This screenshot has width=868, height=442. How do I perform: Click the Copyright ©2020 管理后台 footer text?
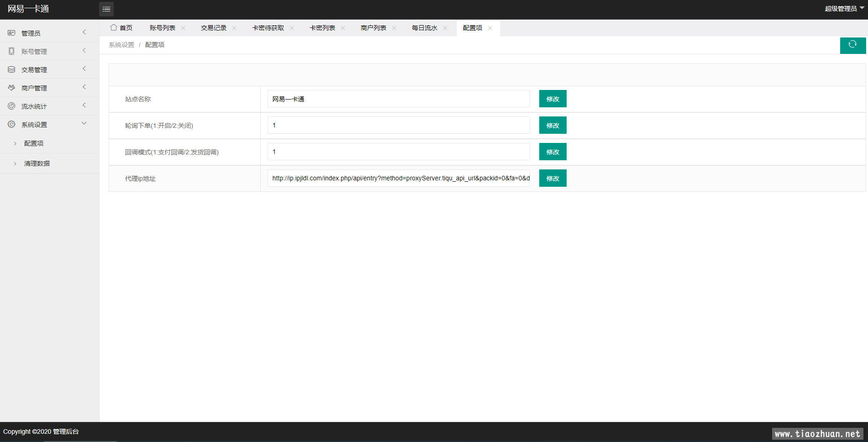click(41, 431)
